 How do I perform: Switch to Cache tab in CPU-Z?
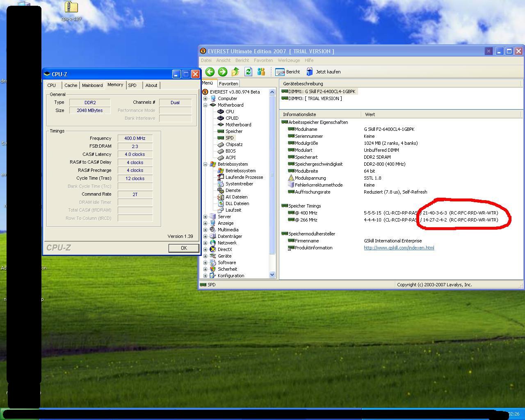[71, 85]
